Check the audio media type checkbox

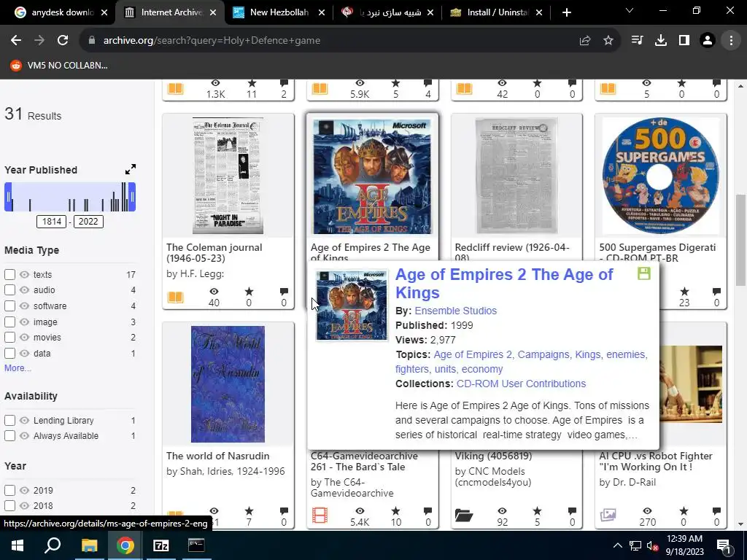click(9, 289)
